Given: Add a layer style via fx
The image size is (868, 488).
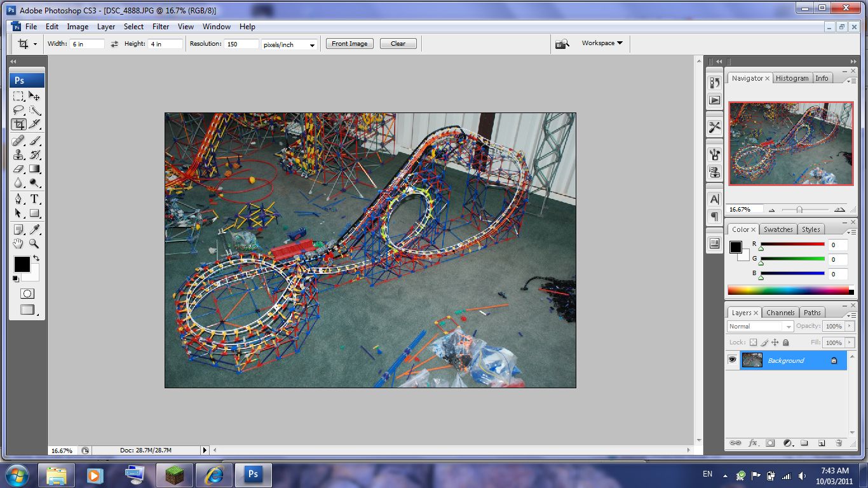Looking at the screenshot, I should click(753, 443).
